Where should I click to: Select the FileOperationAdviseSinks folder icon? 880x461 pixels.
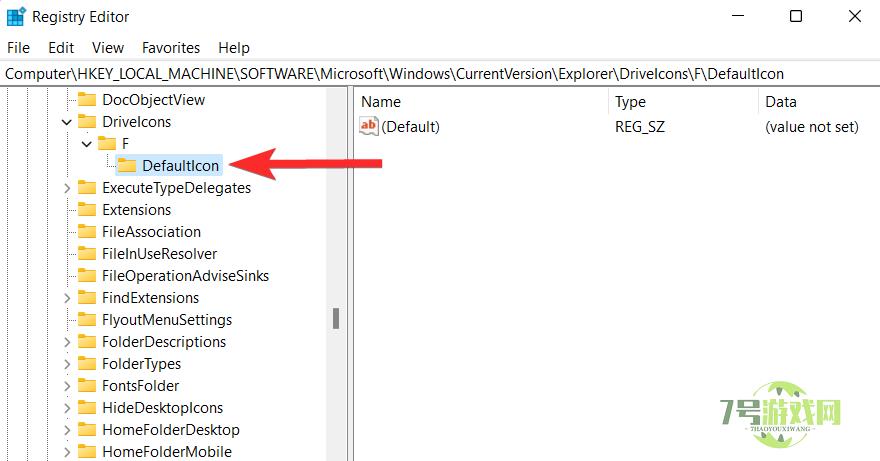coord(87,275)
